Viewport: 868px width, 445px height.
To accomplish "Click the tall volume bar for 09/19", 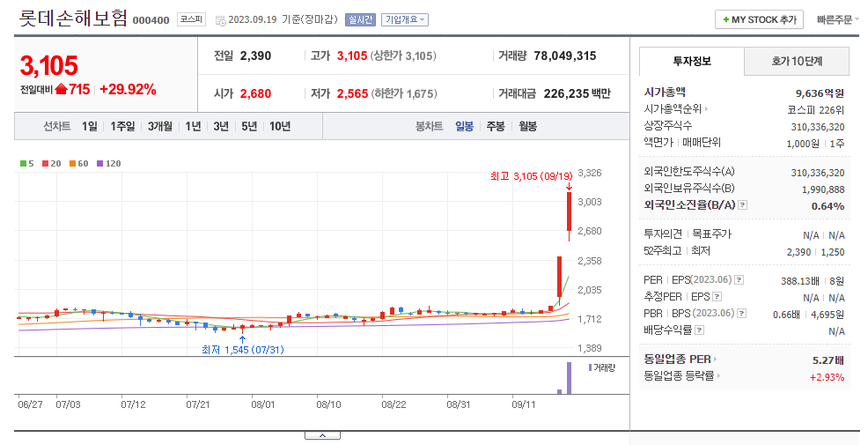I will tap(569, 378).
